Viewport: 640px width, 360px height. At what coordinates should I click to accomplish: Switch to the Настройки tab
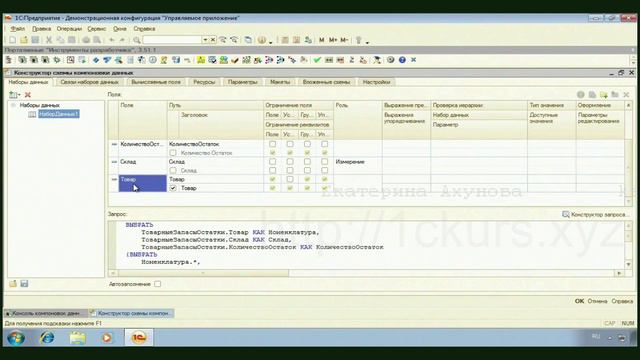click(x=376, y=82)
